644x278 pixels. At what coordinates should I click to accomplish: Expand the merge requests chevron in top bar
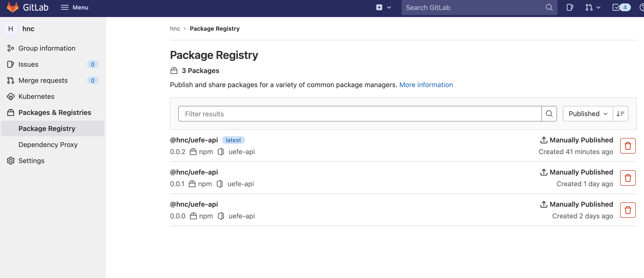[598, 8]
